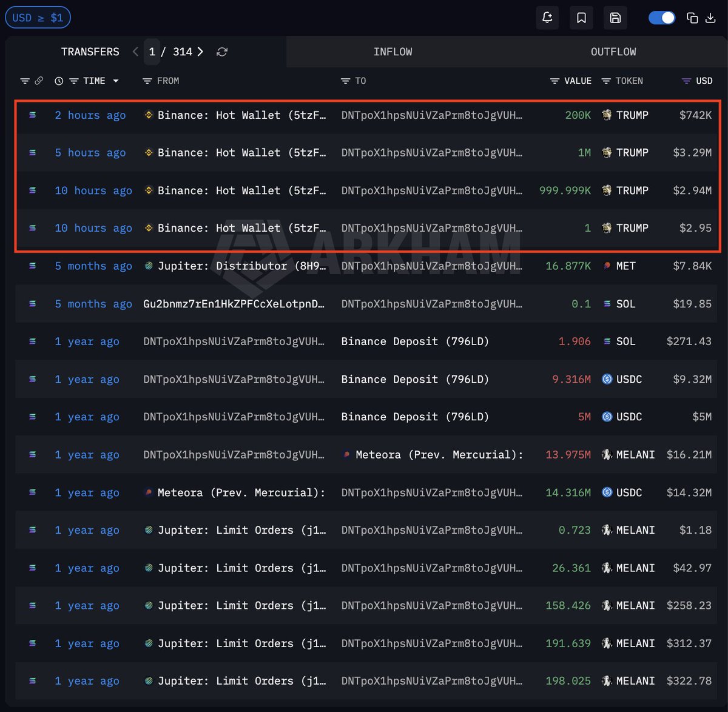Open the transaction icon for 200K TRUMP transfer
The height and width of the screenshot is (712, 728).
coord(33,115)
